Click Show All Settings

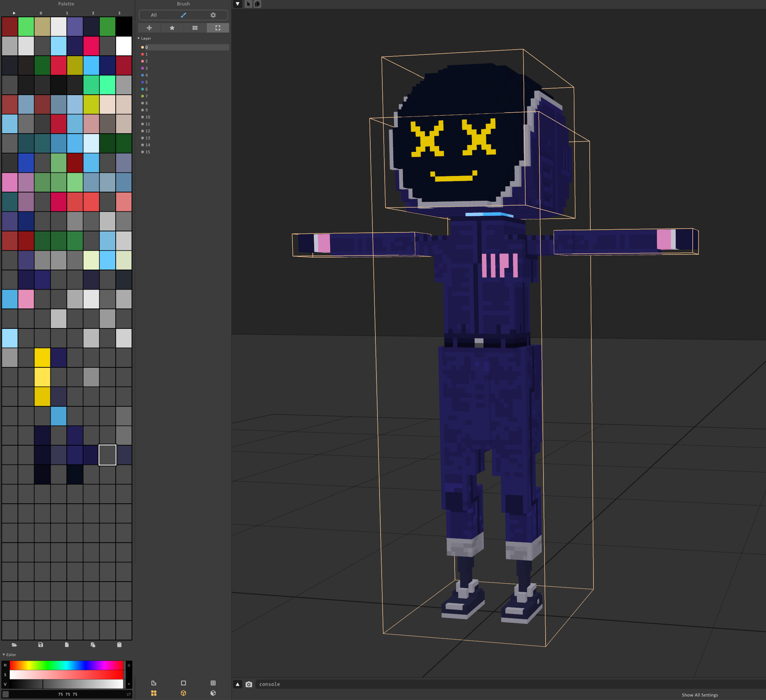[x=700, y=695]
